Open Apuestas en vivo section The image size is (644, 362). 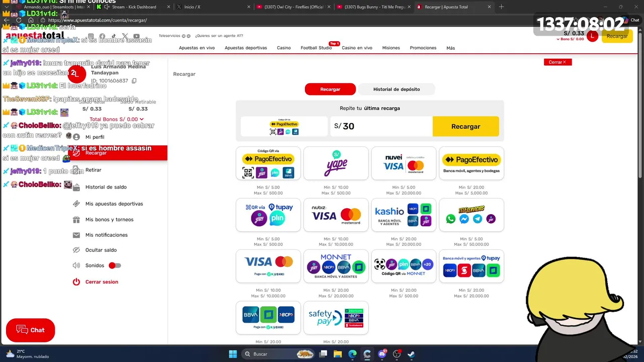point(197,48)
